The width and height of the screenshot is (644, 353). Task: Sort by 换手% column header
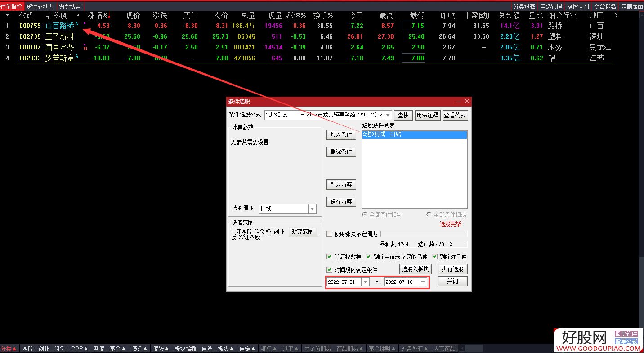[x=324, y=15]
